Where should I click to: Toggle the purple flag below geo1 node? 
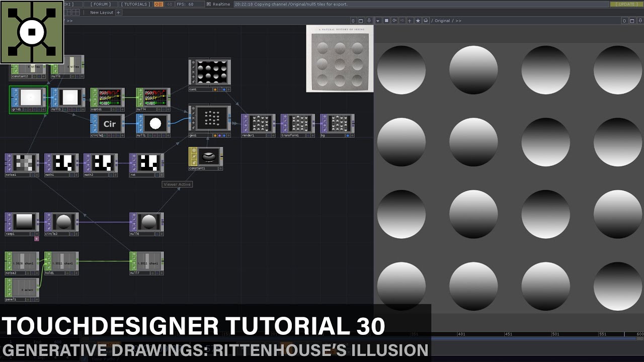219,135
